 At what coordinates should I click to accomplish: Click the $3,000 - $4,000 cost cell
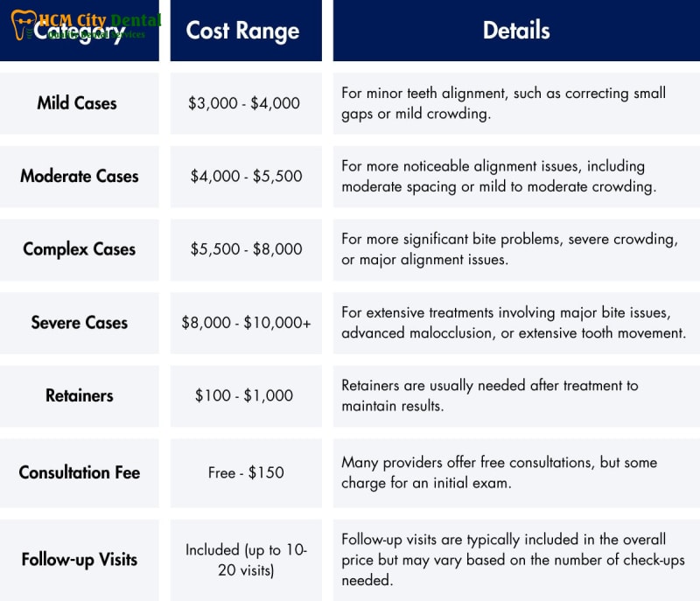point(244,103)
